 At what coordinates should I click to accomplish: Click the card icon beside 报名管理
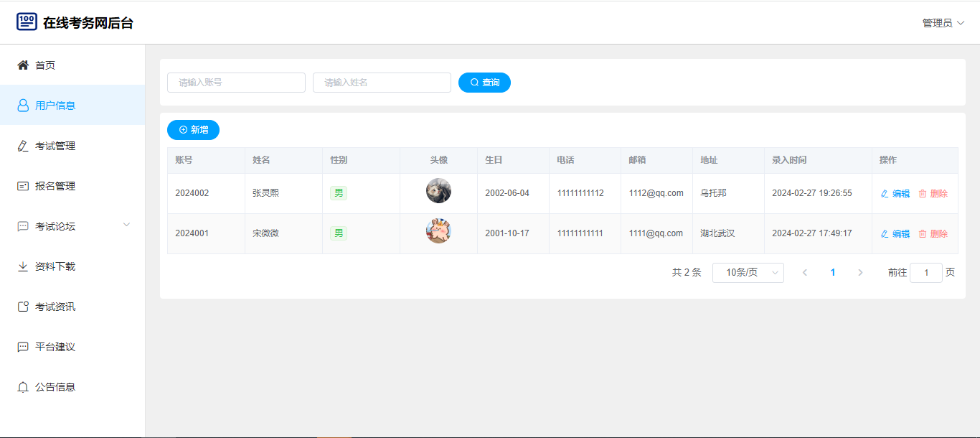coord(23,186)
